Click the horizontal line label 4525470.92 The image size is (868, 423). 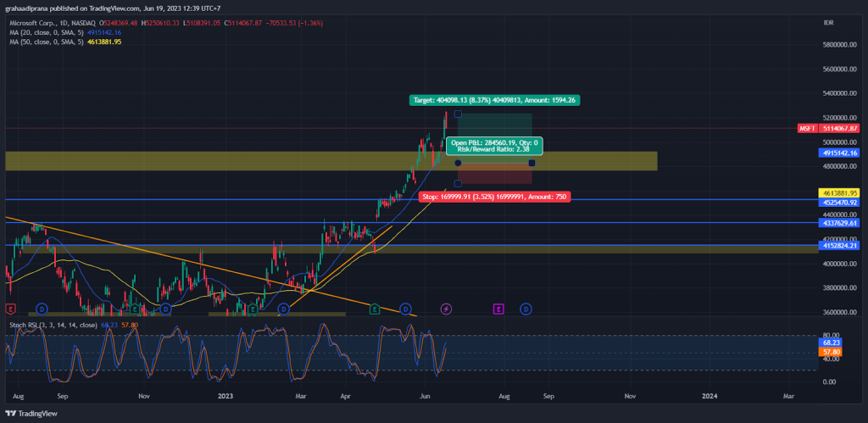(840, 203)
